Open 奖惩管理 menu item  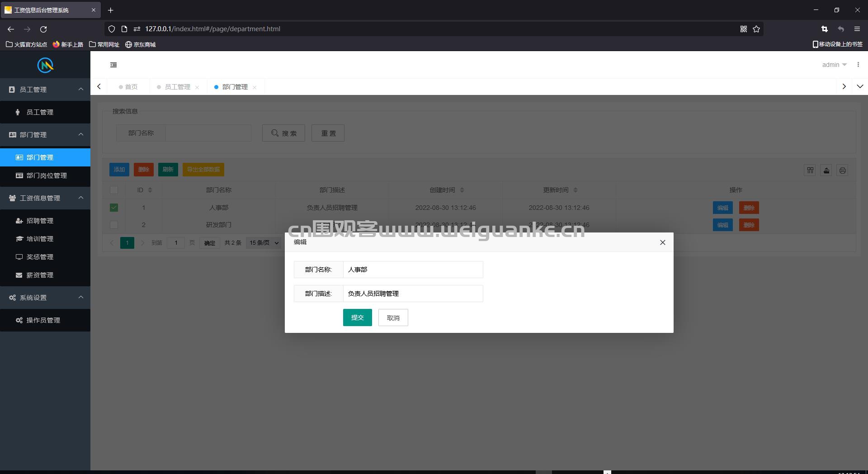[45, 257]
